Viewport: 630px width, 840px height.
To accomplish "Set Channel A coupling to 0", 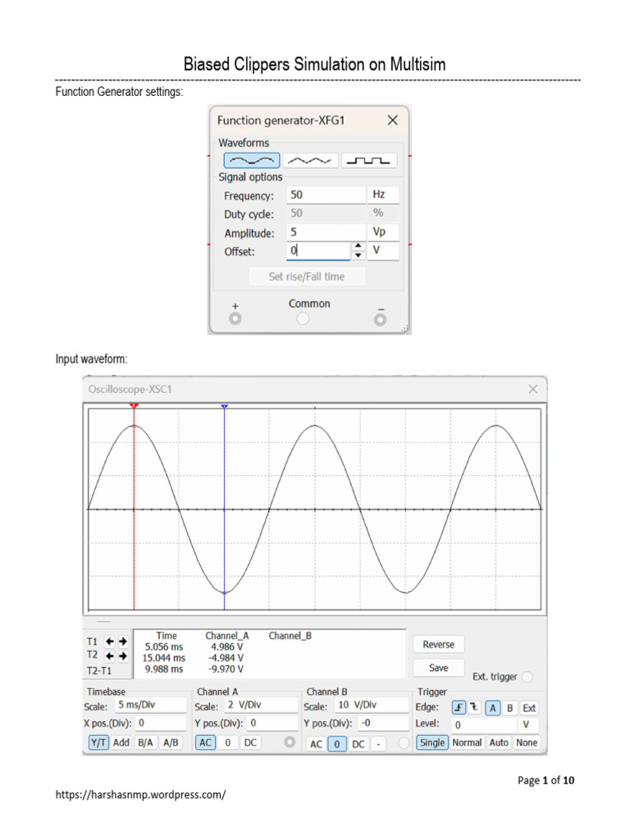I will pos(228,742).
